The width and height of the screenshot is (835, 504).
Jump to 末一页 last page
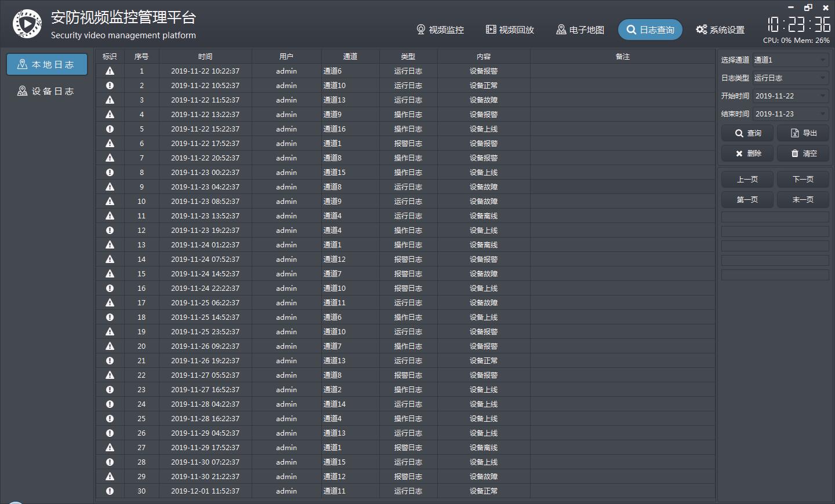(x=803, y=200)
